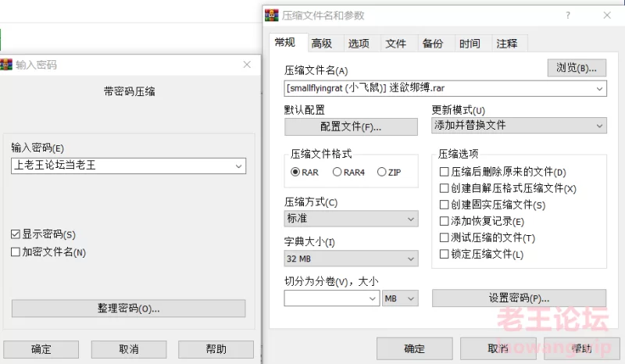The image size is (625, 364).
Task: Open the dictionary size dropdown
Action: [411, 259]
